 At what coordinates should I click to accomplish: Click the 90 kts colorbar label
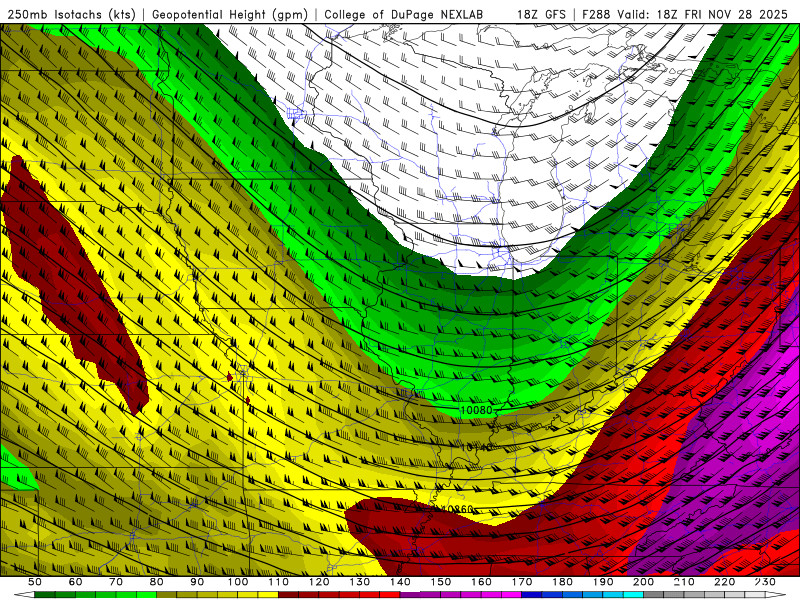(x=197, y=582)
